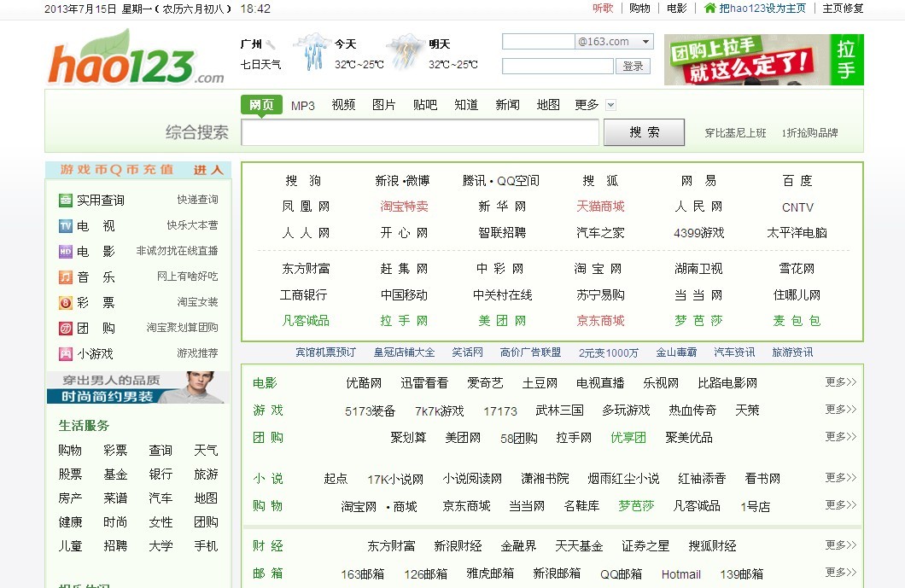The width and height of the screenshot is (905, 588).
Task: Expand 更多>> in the 购物 row
Action: click(x=840, y=504)
